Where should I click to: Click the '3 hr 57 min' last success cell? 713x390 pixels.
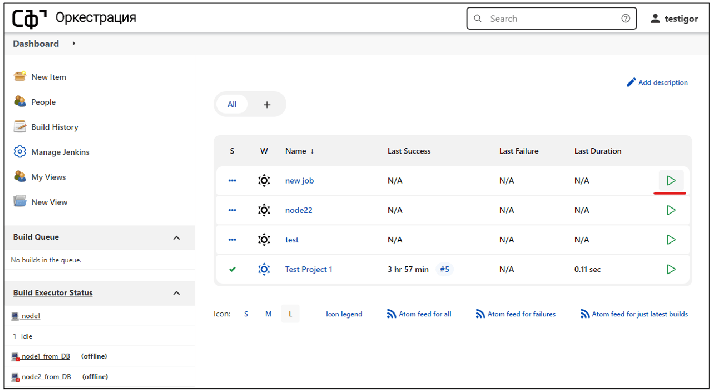point(408,269)
